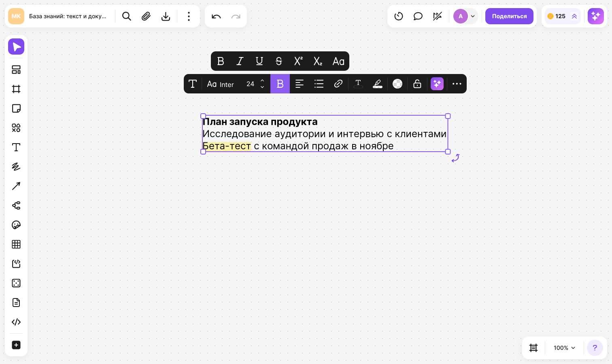Click the download export icon
This screenshot has width=612, height=364.
pyautogui.click(x=166, y=16)
